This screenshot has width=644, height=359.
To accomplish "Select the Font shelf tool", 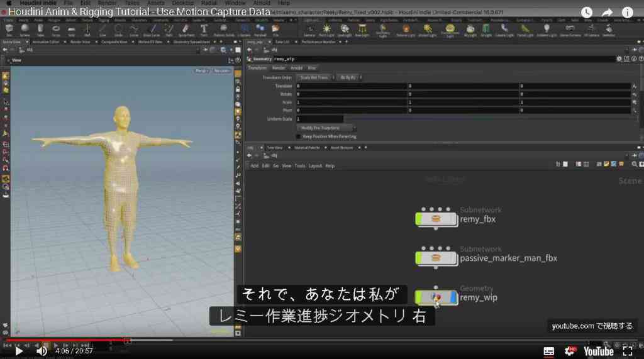I will (x=204, y=30).
